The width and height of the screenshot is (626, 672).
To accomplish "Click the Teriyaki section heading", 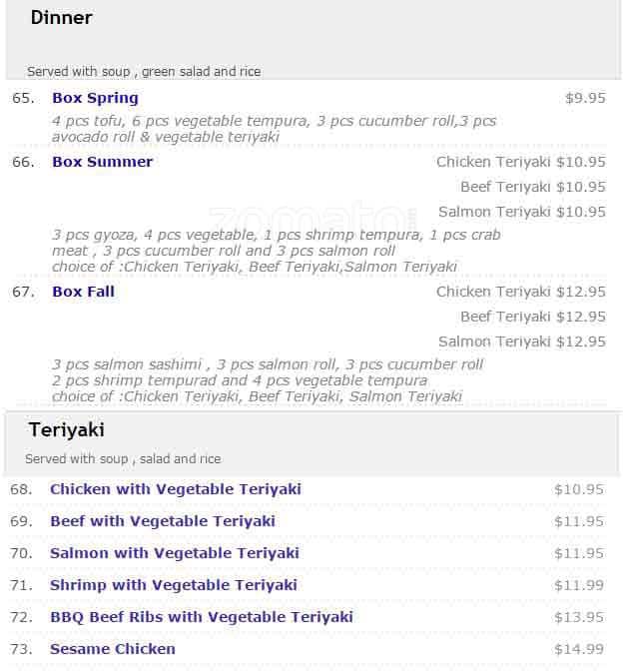I will coord(66,430).
